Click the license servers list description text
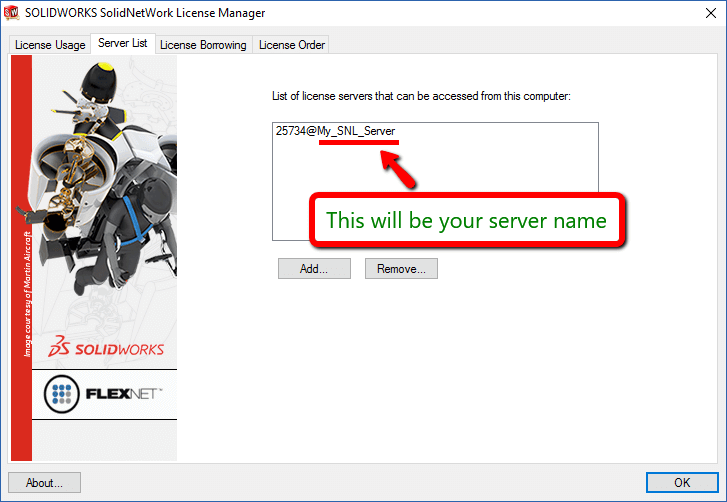727x502 pixels. 421,96
